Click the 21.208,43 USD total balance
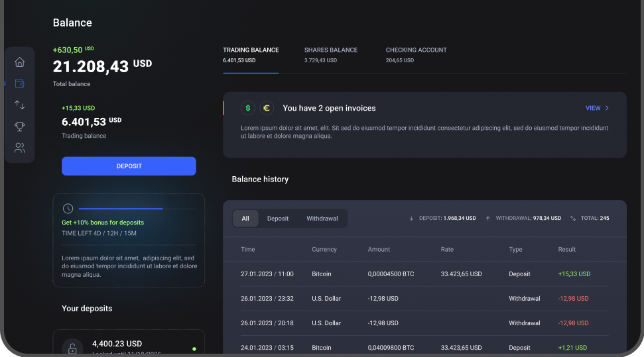 (102, 66)
